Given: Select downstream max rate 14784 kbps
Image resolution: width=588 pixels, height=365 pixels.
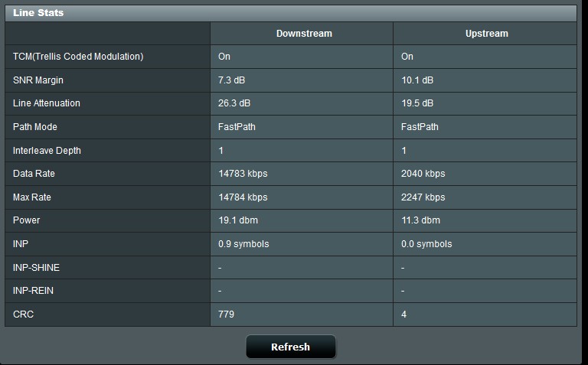Looking at the screenshot, I should [x=243, y=197].
